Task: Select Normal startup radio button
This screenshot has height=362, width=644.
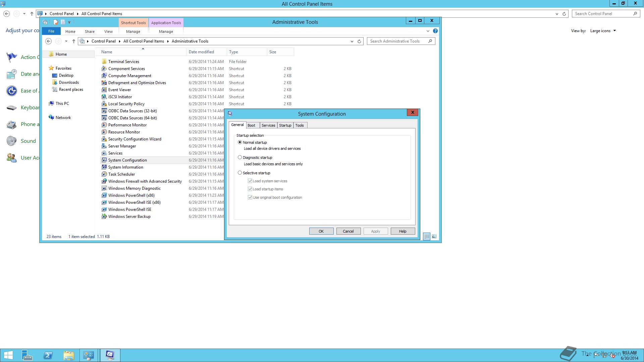Action: (240, 142)
